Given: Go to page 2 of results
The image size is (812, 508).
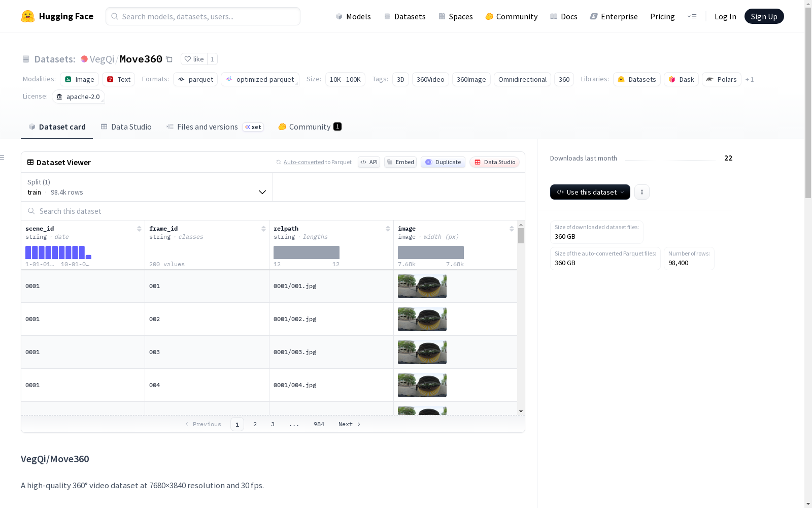Looking at the screenshot, I should pos(255,424).
